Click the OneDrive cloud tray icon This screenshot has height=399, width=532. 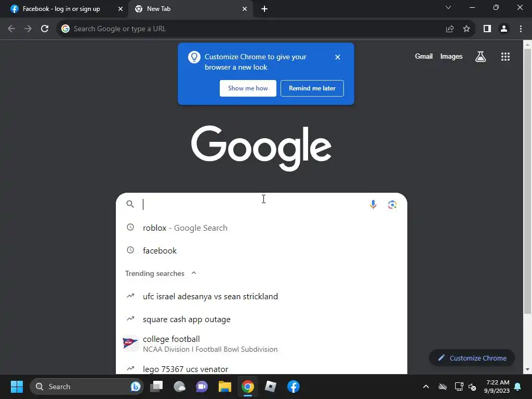[x=443, y=387]
